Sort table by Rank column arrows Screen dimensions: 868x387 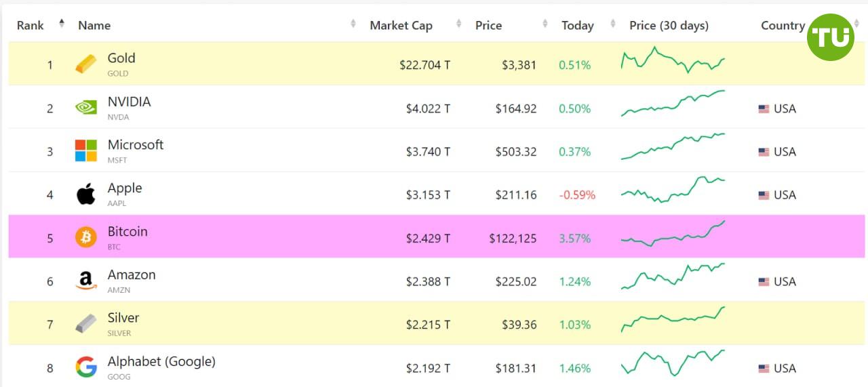click(x=62, y=24)
